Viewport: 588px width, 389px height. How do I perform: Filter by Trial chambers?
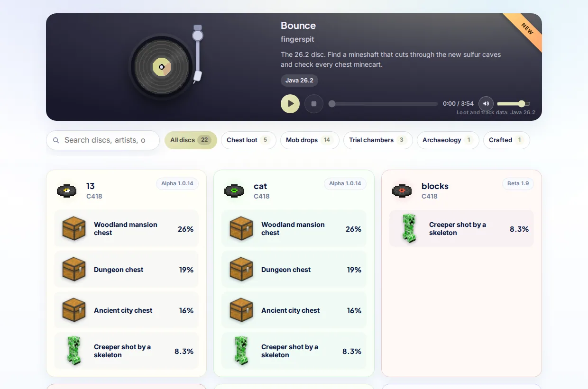pos(378,140)
